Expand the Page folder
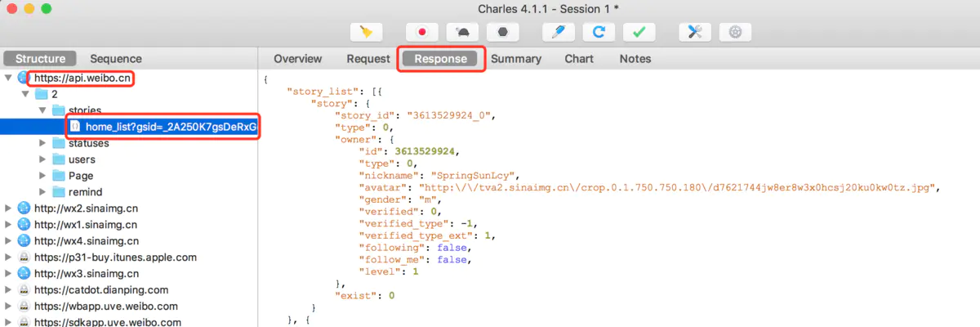Viewport: 980px width, 327px height. pyautogui.click(x=42, y=176)
